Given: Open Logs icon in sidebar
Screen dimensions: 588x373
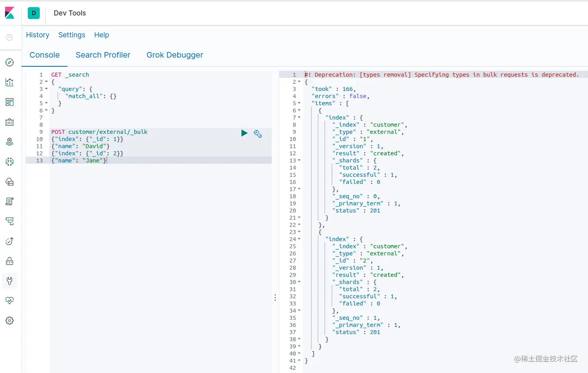Looking at the screenshot, I should [x=10, y=201].
